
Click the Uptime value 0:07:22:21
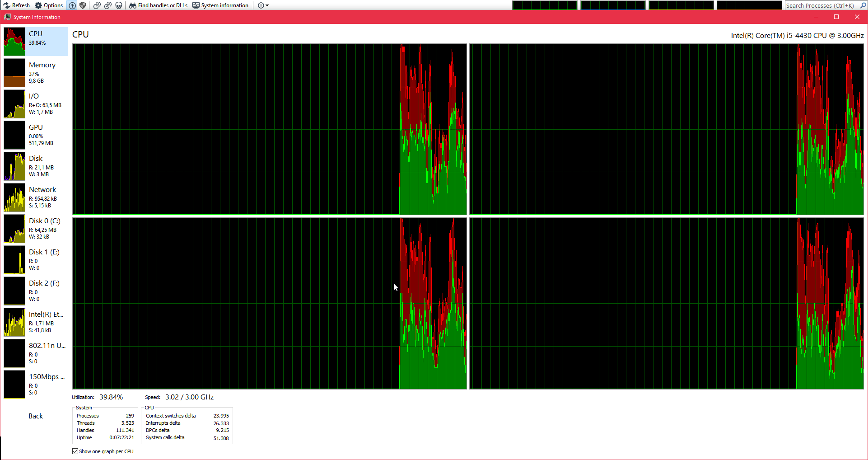pos(122,437)
